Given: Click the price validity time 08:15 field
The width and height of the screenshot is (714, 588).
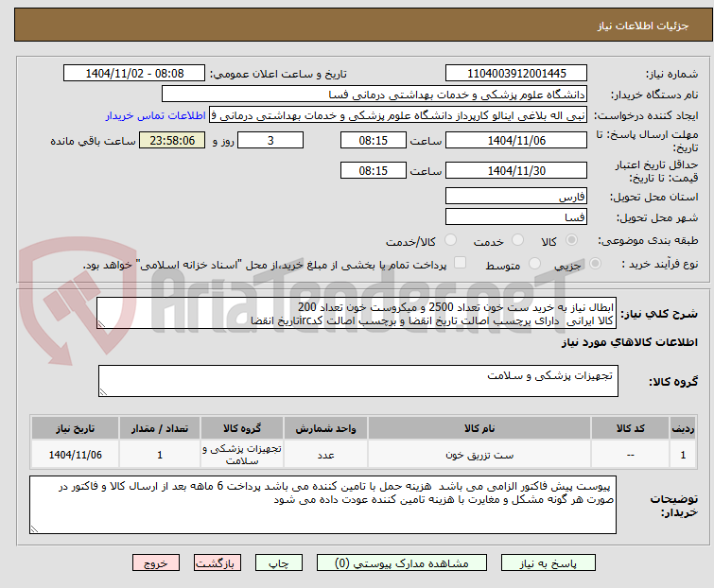Looking at the screenshot, I should [373, 171].
